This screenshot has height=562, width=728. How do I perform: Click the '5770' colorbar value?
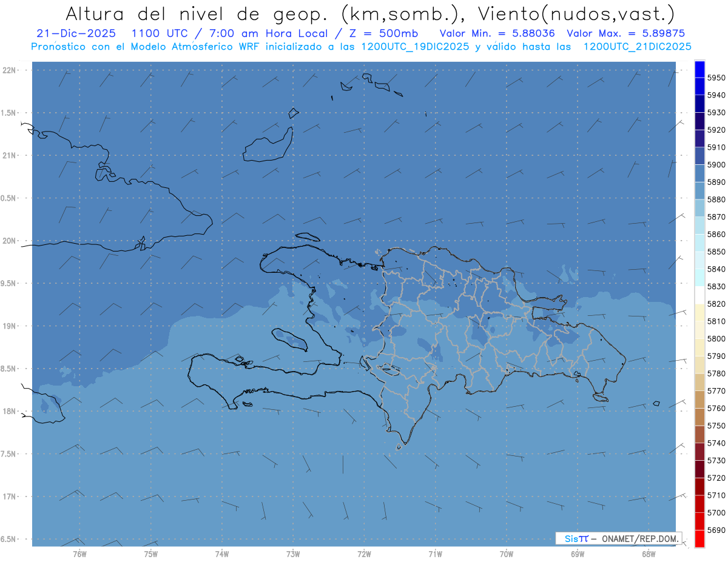[x=716, y=390]
